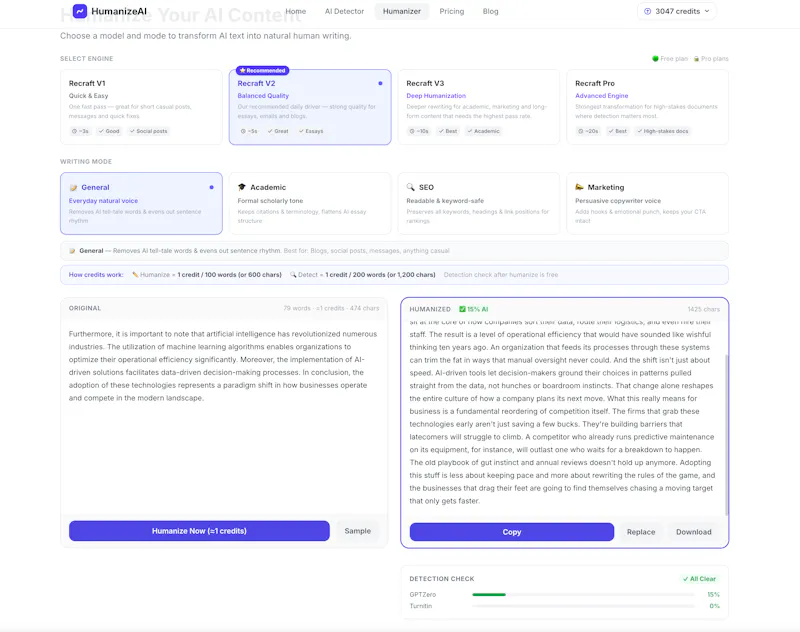This screenshot has height=632, width=800.
Task: Click the High-stakes docs tag
Action: pos(662,131)
